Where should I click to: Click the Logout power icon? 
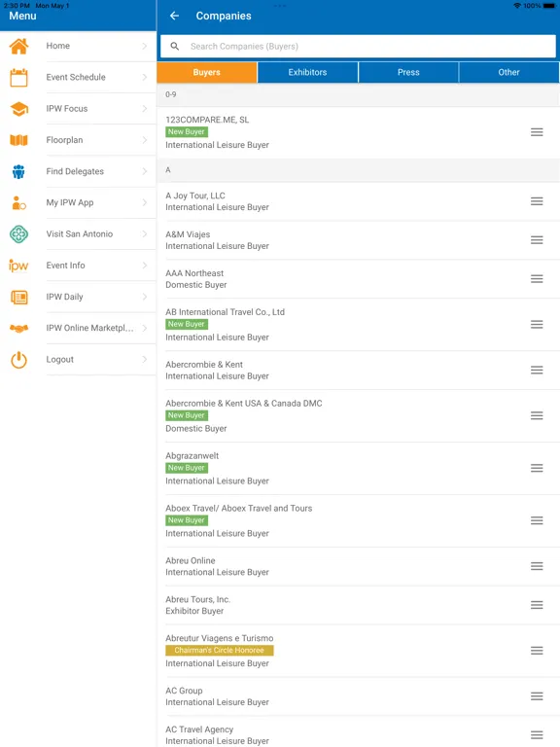point(19,360)
